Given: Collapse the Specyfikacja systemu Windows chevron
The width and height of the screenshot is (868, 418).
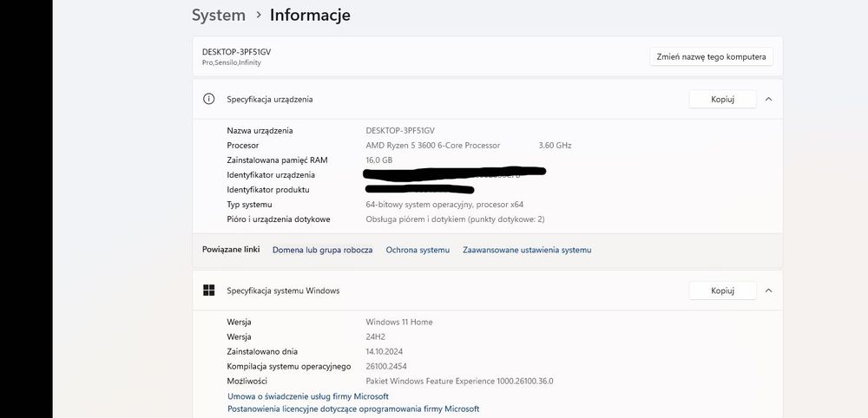Looking at the screenshot, I should [768, 291].
